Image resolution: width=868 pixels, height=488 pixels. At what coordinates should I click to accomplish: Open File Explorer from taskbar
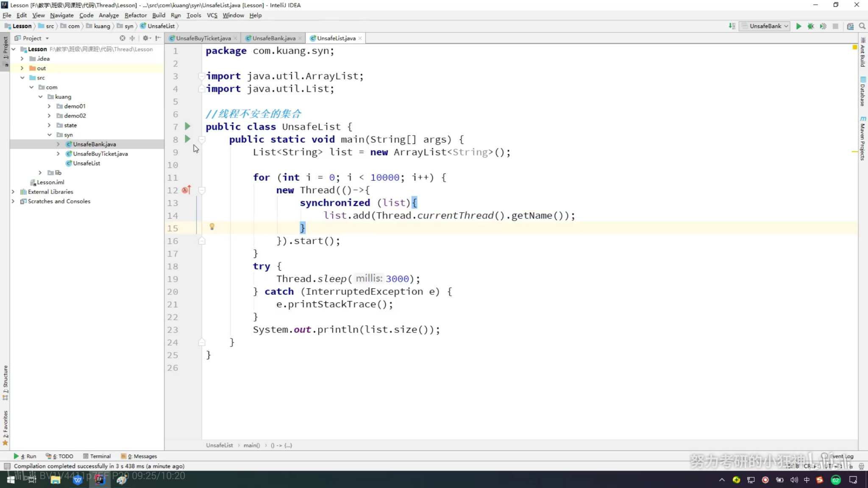55,480
